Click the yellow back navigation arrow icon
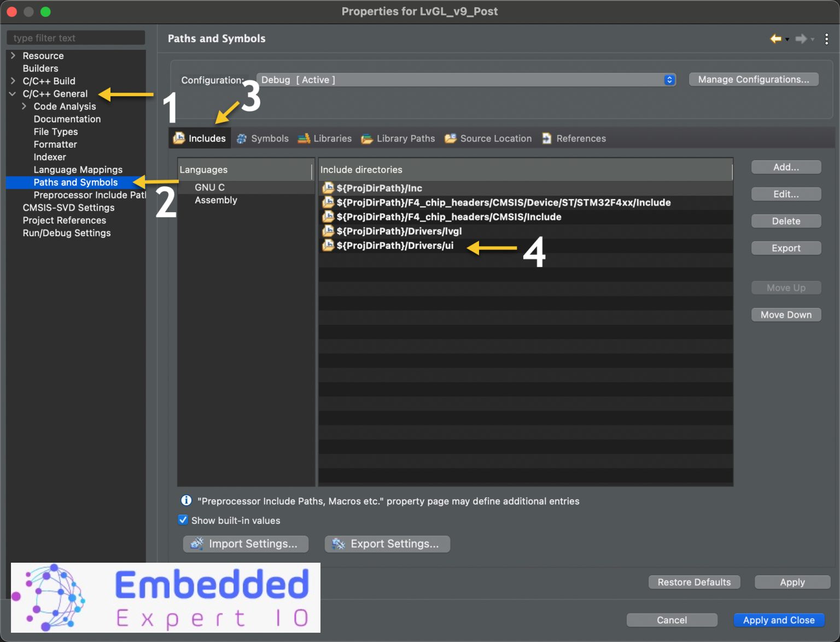 pyautogui.click(x=775, y=38)
